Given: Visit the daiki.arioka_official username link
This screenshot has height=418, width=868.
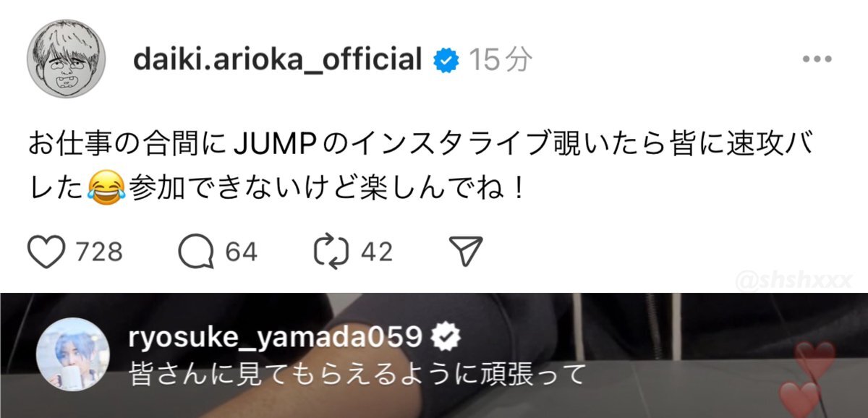Looking at the screenshot, I should 278,60.
